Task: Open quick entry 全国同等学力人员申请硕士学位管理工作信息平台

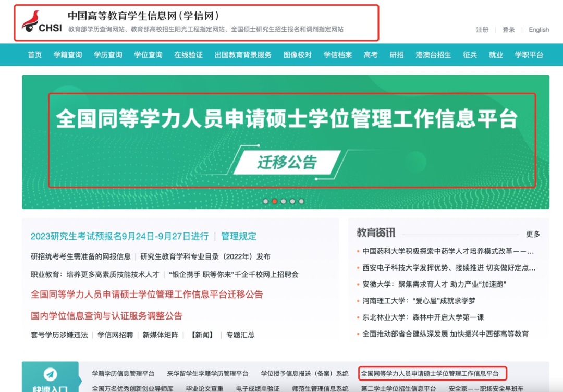Action: [x=430, y=374]
